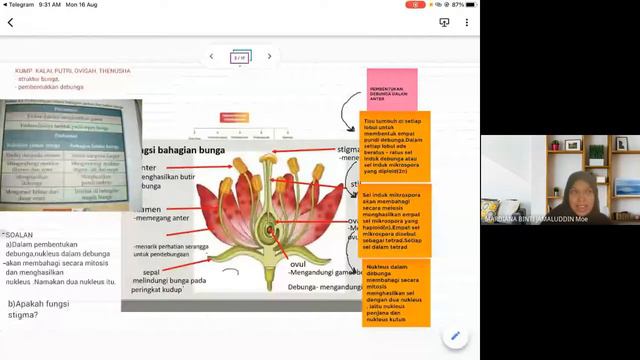Click the 'sepal' label on diagram
The image size is (640, 360).
[151, 272]
